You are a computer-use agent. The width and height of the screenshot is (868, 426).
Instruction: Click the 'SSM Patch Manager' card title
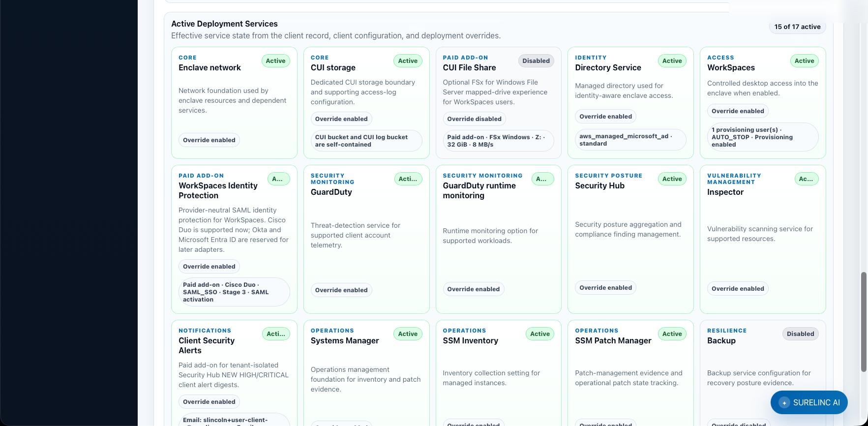coord(613,341)
